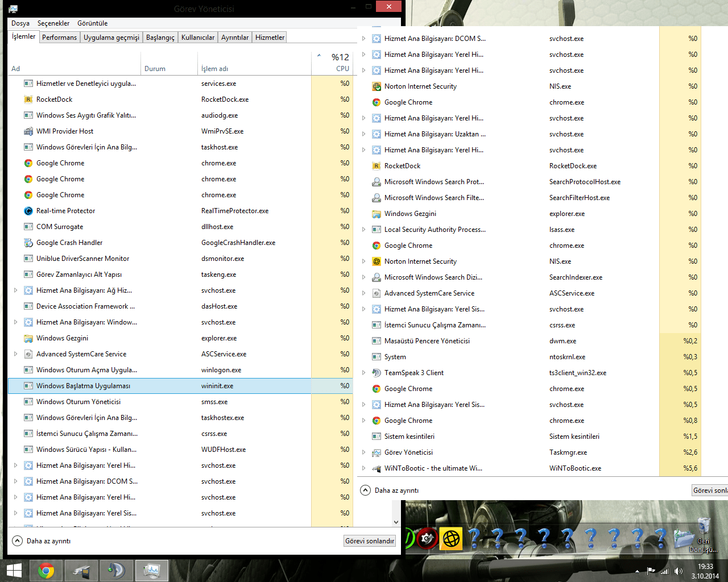Open the Geri Dönüşü... recycle bin icon
The width and height of the screenshot is (728, 582).
(x=704, y=535)
